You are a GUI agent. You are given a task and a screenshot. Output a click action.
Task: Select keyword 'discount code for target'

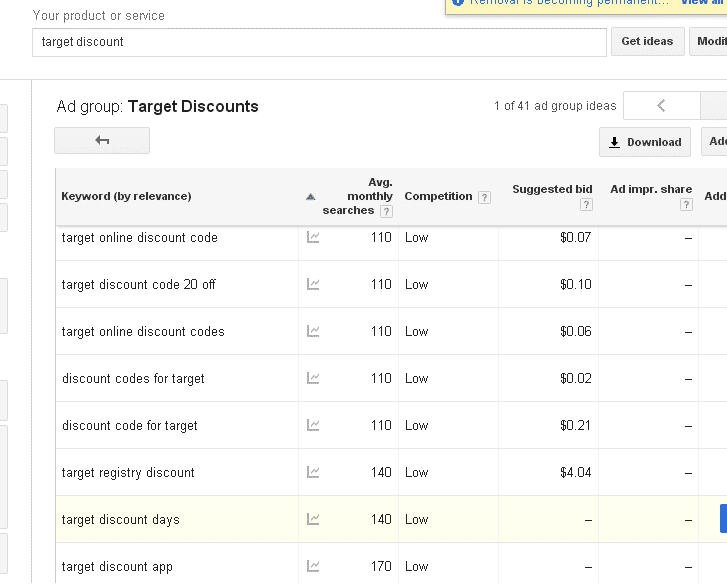click(x=130, y=426)
